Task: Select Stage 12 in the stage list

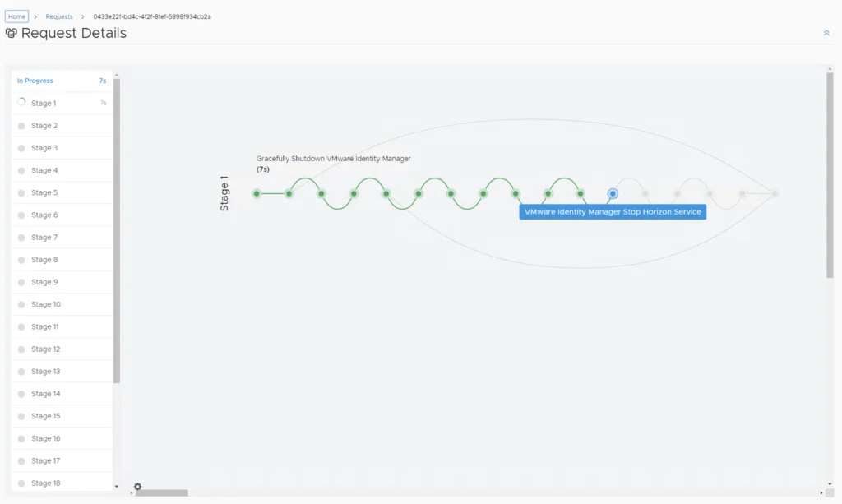Action: click(62, 349)
